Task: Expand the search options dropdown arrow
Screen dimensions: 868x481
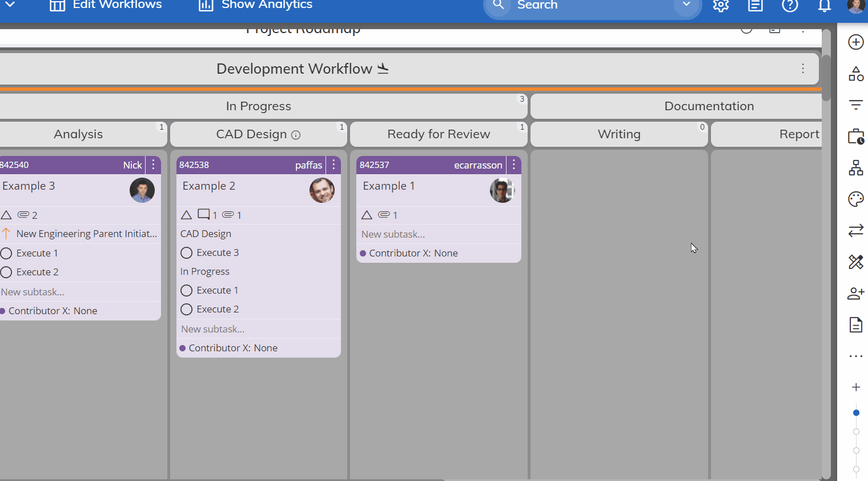Action: coord(686,5)
